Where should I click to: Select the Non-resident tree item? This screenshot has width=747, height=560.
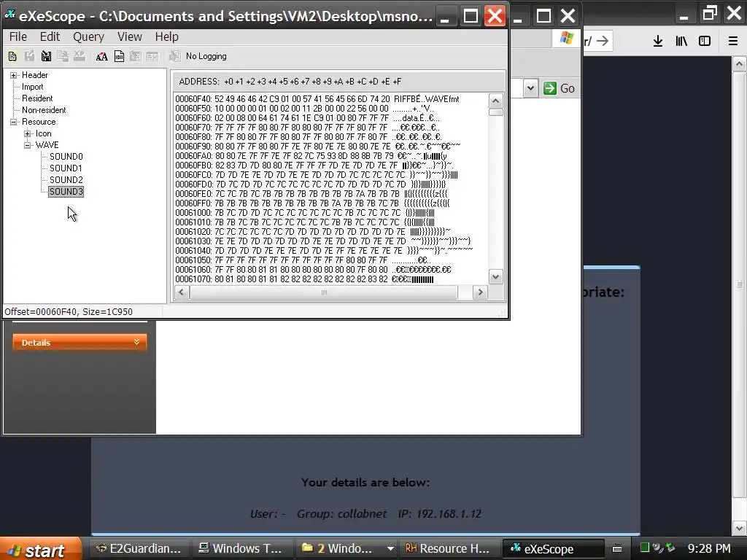click(44, 110)
